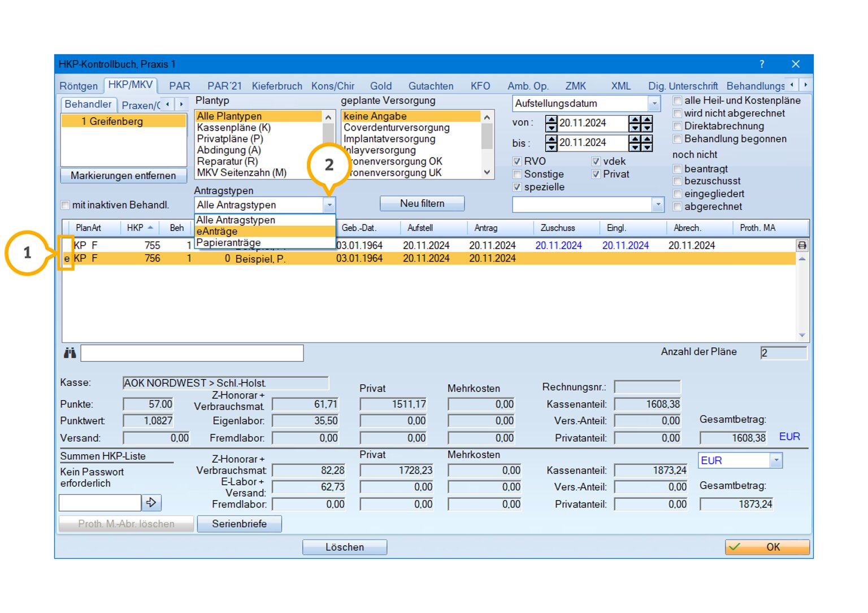868x613 pixels.
Task: Decrease the day of the 'bis' date
Action: click(x=552, y=147)
